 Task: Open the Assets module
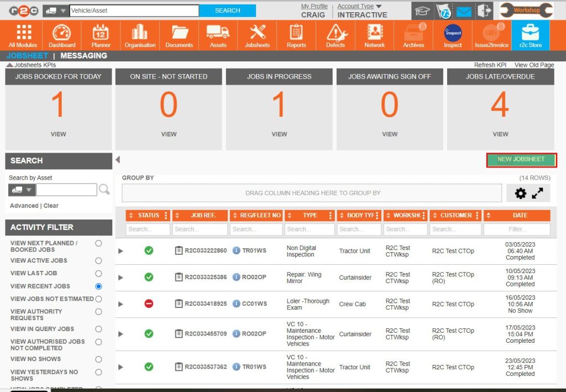click(x=218, y=35)
